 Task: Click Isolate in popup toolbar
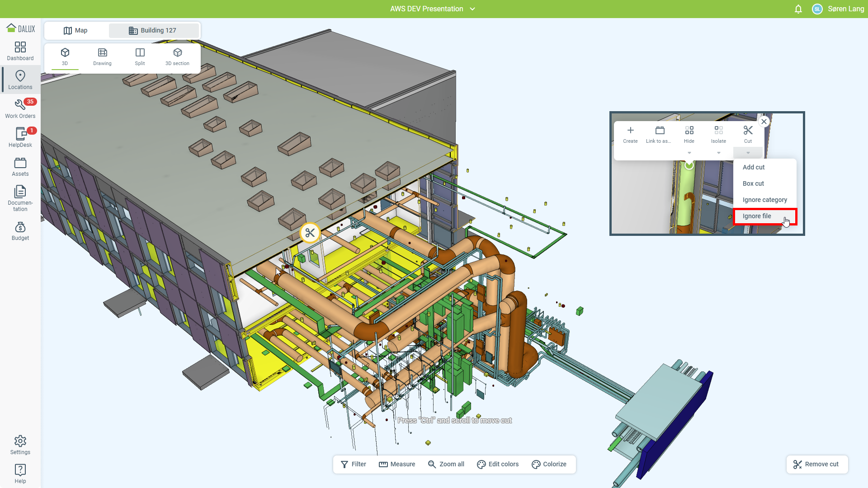coord(718,135)
